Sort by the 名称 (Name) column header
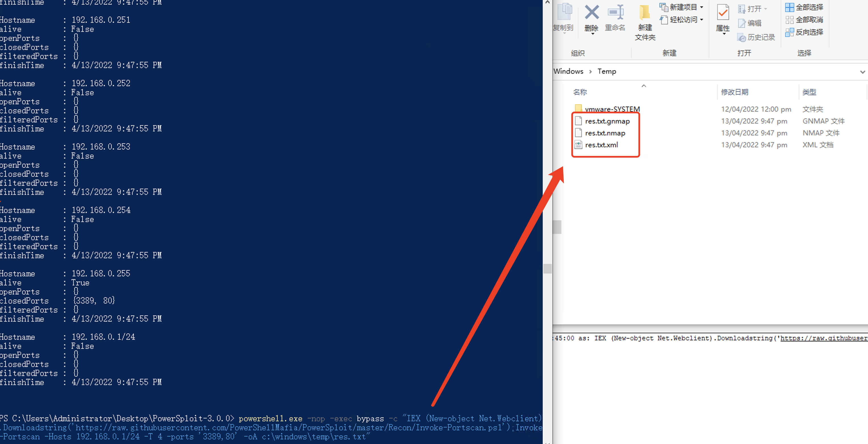868x444 pixels. (x=580, y=92)
